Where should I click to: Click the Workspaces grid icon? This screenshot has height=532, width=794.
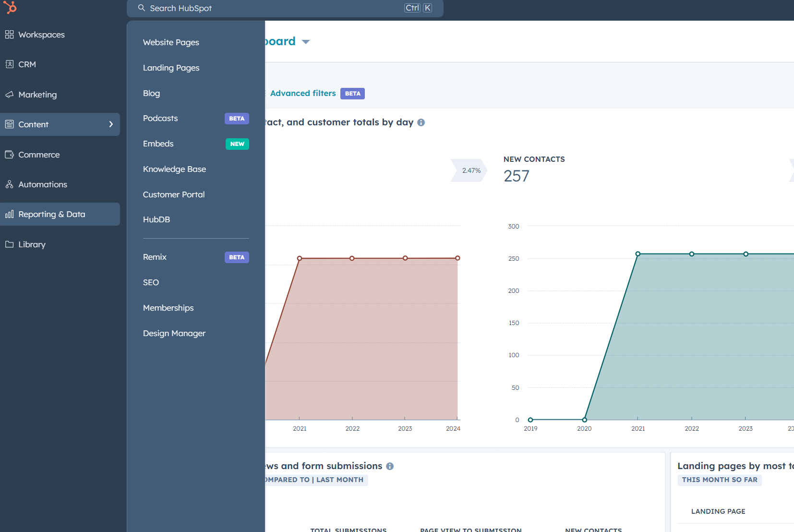(x=9, y=35)
